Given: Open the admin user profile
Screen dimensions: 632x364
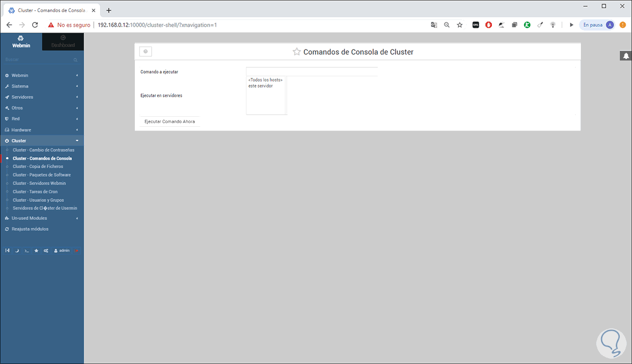Looking at the screenshot, I should pyautogui.click(x=62, y=250).
